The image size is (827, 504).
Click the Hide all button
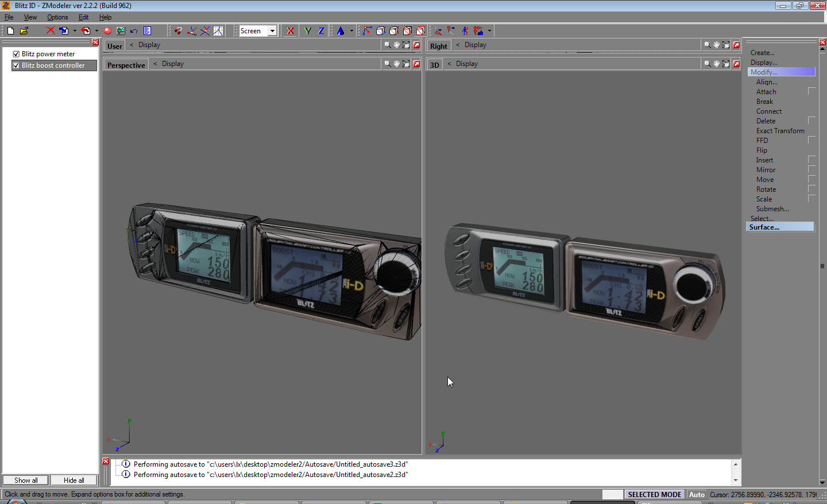[x=74, y=480]
